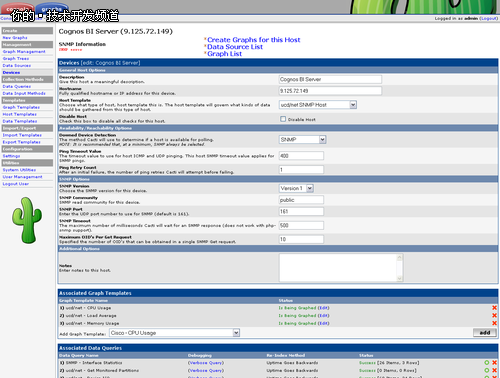This screenshot has height=378, width=500.
Task: Open the SNMP Version dropdown
Action: pyautogui.click(x=296, y=188)
